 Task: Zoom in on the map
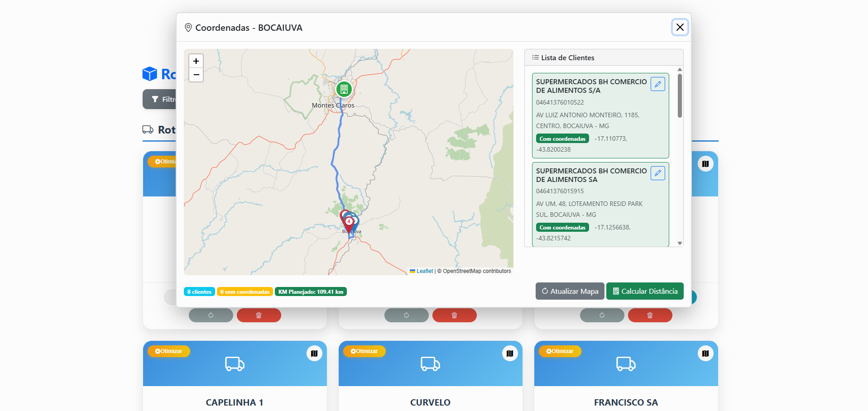click(196, 61)
